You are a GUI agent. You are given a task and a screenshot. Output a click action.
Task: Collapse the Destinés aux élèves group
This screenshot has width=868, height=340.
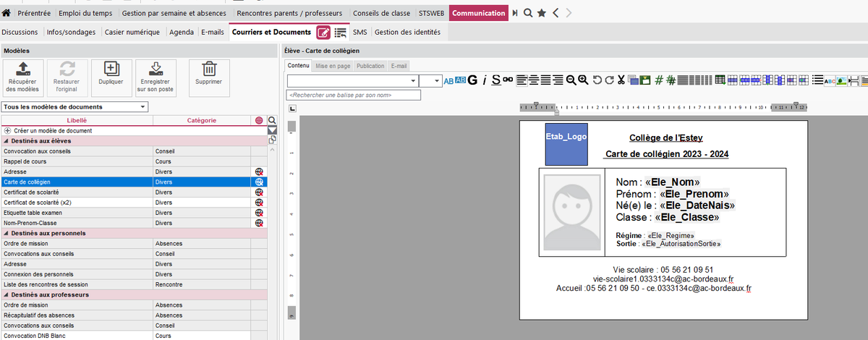coord(7,141)
